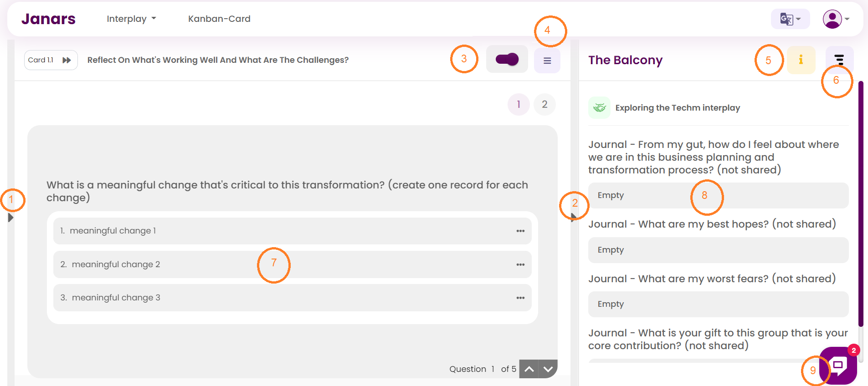Screen dimensions: 868x386
Task: Collapse the Balcony panel arrow
Action: click(x=573, y=218)
